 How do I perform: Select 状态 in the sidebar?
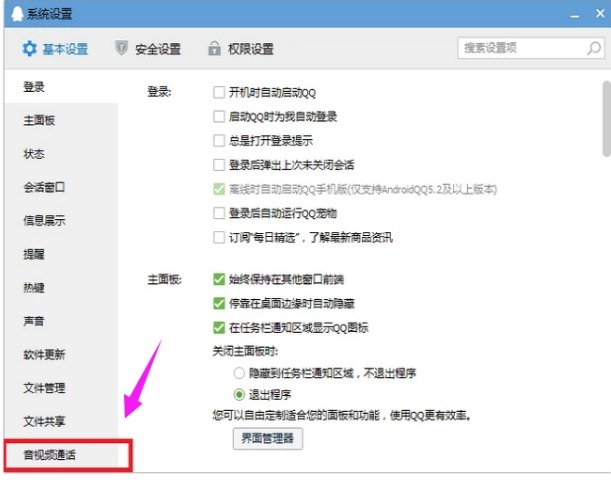(x=61, y=154)
